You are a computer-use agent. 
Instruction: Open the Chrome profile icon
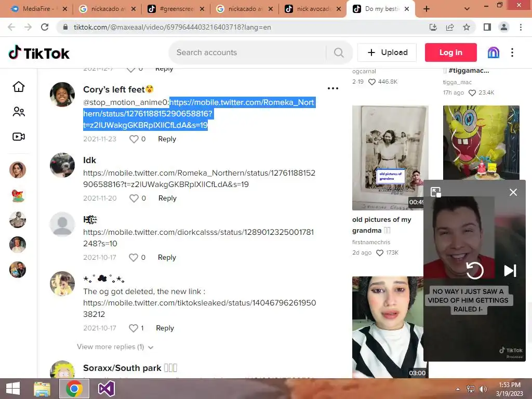coord(504,27)
